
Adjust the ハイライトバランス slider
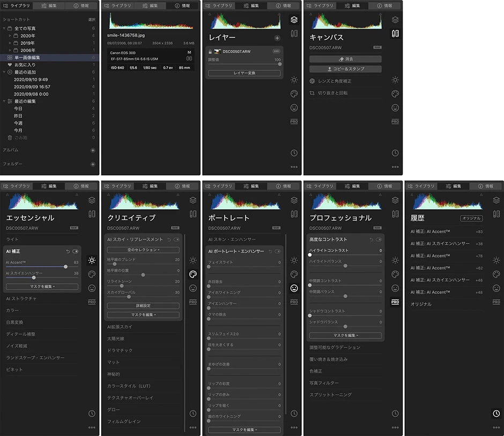[x=345, y=266]
